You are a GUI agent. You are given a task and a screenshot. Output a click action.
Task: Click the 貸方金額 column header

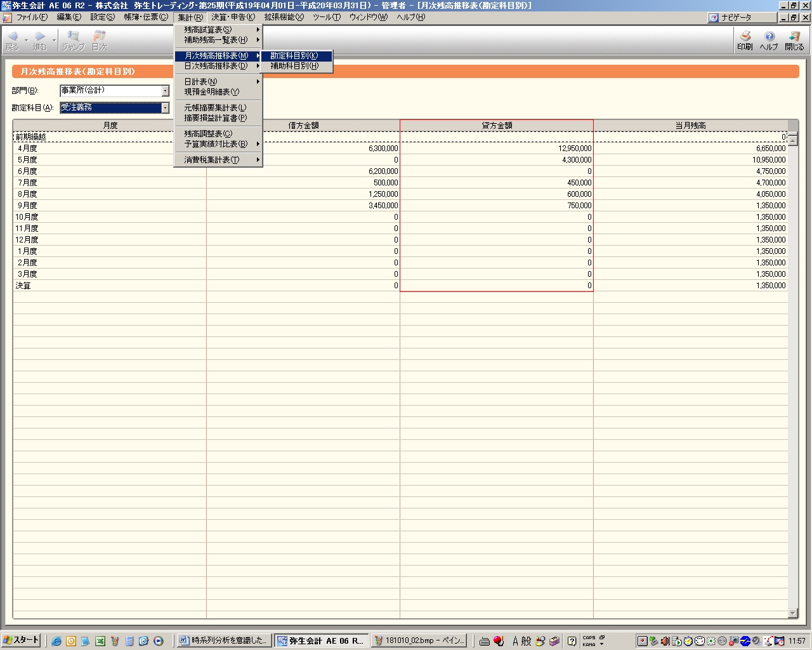[497, 126]
